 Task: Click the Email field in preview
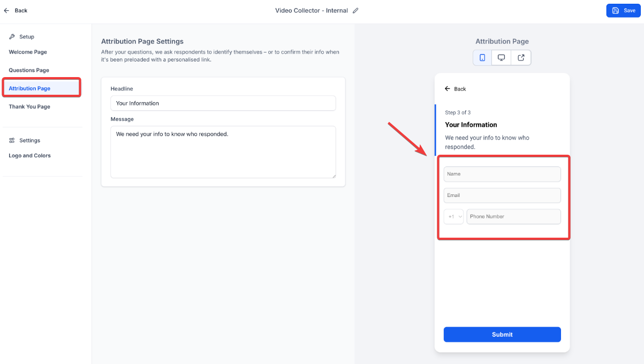point(502,195)
